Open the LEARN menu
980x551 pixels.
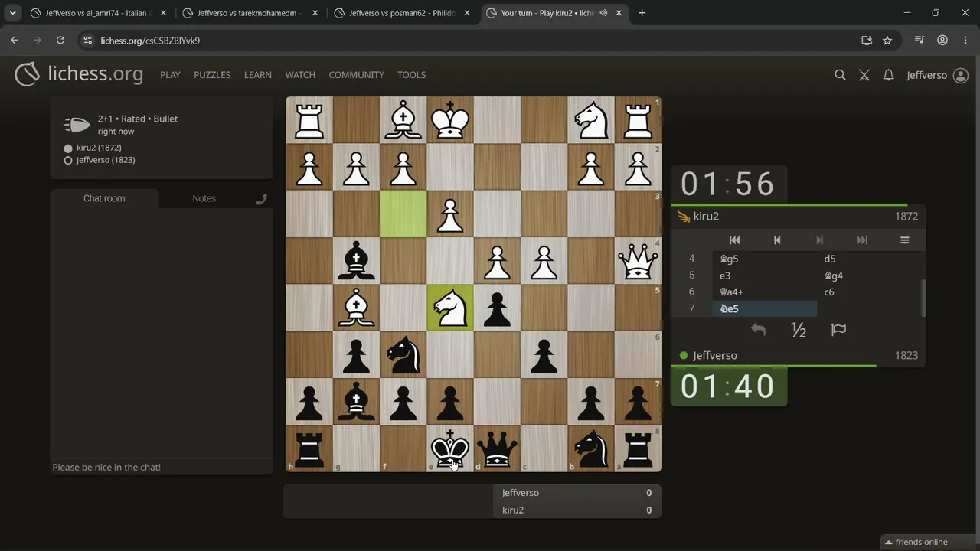[258, 75]
